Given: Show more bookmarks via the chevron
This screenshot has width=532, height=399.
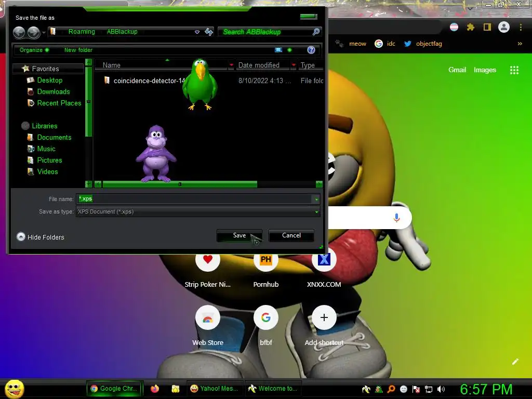Looking at the screenshot, I should (520, 44).
